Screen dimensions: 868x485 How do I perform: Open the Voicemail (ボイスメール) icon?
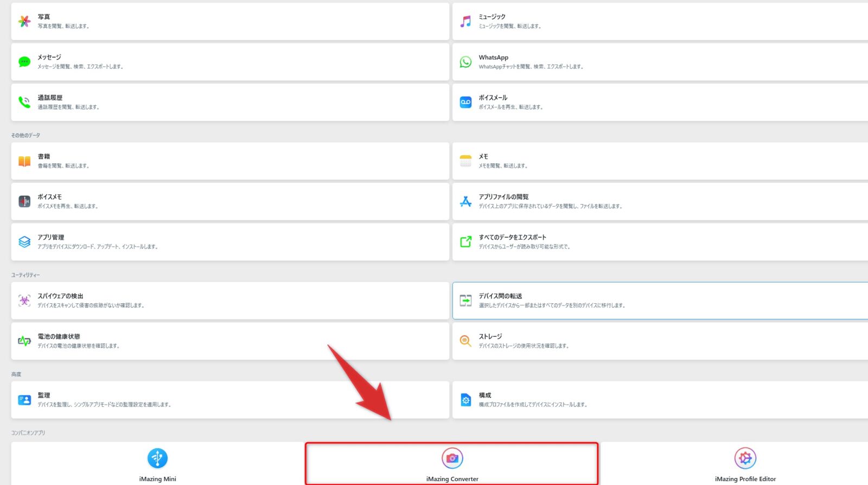pyautogui.click(x=465, y=102)
